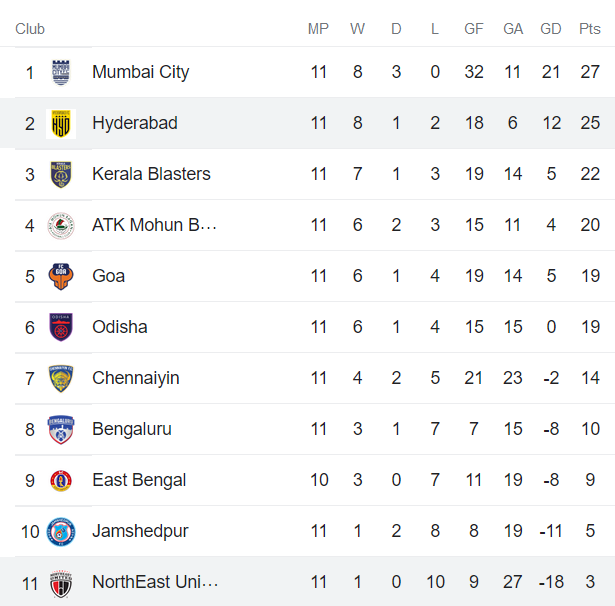Viewport: 615px width, 606px height.
Task: Click the GD column header
Action: [551, 29]
